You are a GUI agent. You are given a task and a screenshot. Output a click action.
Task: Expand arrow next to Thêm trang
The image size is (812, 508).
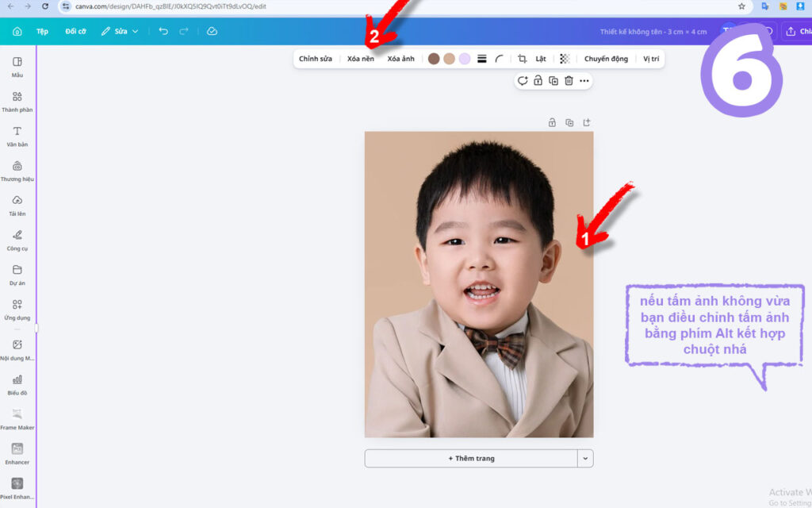pos(585,458)
